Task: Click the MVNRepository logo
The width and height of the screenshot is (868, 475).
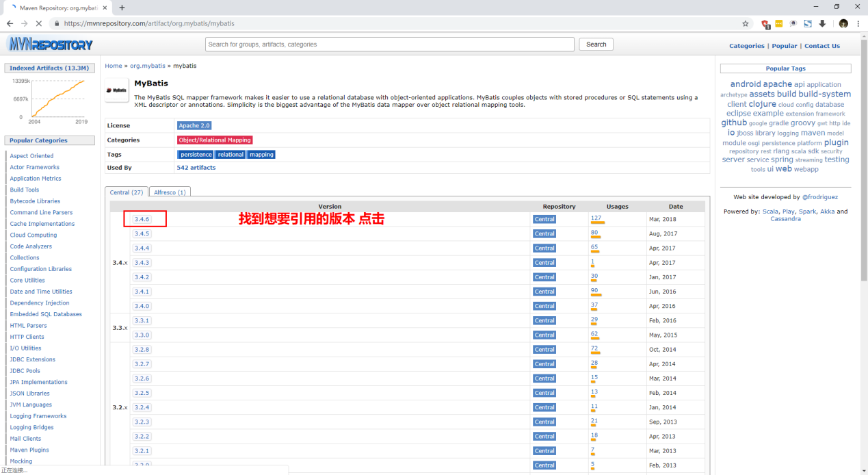Action: point(50,44)
